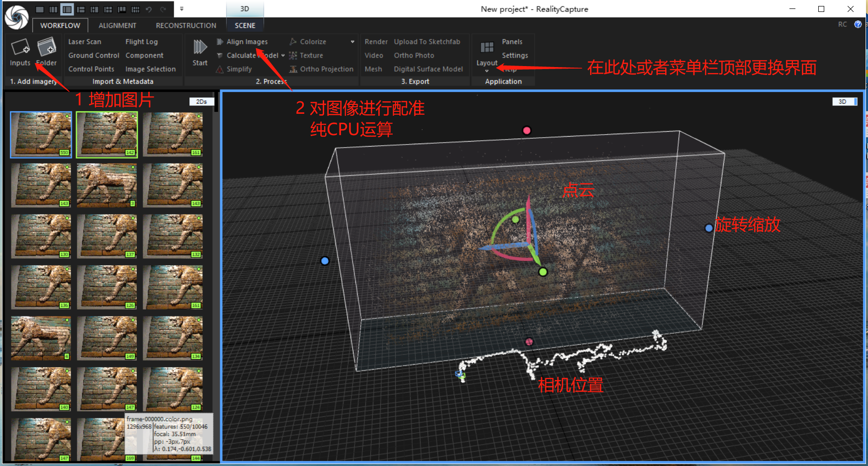
Task: Switch to the ALIGNMENT ribbon tab
Action: [117, 25]
